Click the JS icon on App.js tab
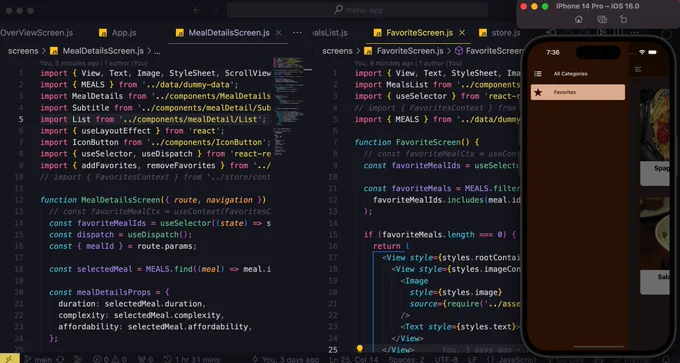Viewport: 680px width, 363px height. click(103, 33)
